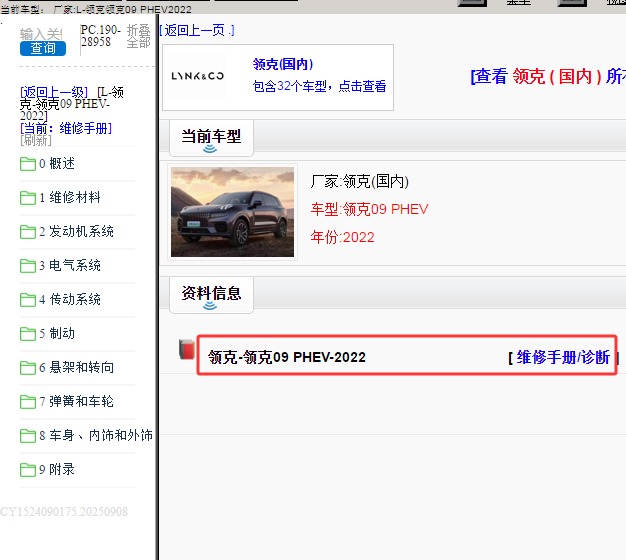
Task: Expand the 8 车身、内饰和外饰 tree item
Action: coord(96,435)
